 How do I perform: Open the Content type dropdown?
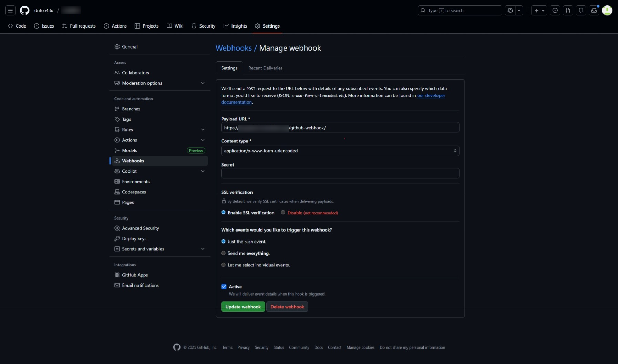point(340,151)
